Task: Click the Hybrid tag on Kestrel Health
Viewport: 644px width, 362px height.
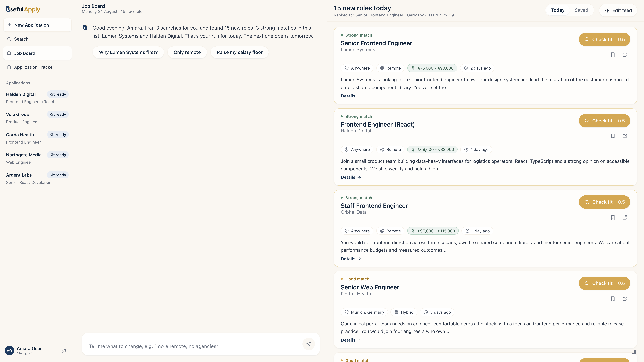Action: (404, 312)
